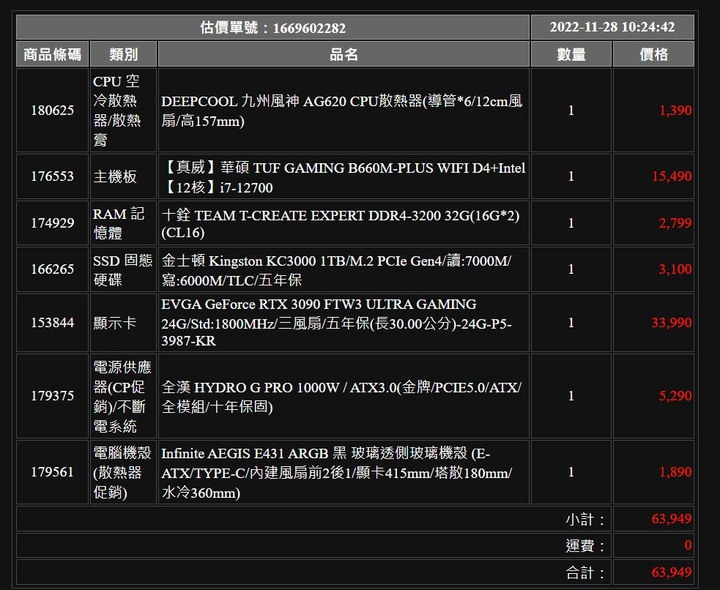The image size is (720, 590).
Task: Click quantity 1 in the HYDRO G PRO row
Action: pyautogui.click(x=571, y=396)
